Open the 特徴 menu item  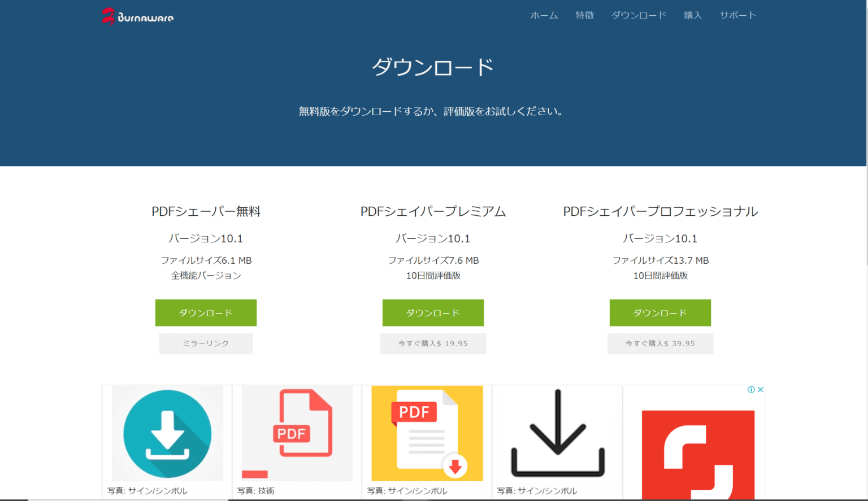pos(585,15)
